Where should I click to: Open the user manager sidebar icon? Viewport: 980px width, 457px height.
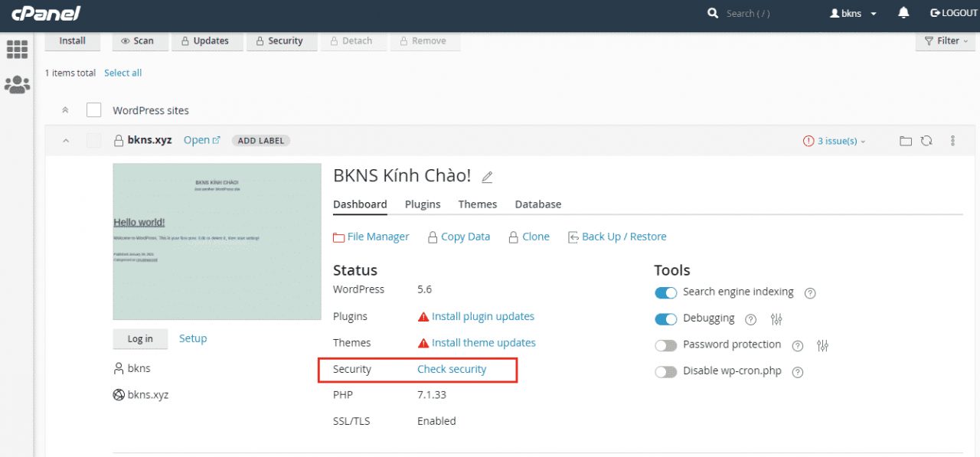tap(17, 84)
